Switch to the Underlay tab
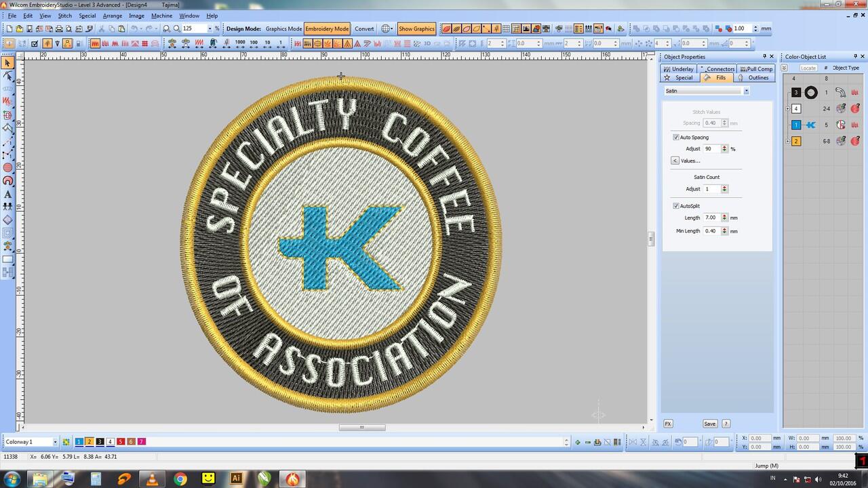 click(x=679, y=69)
